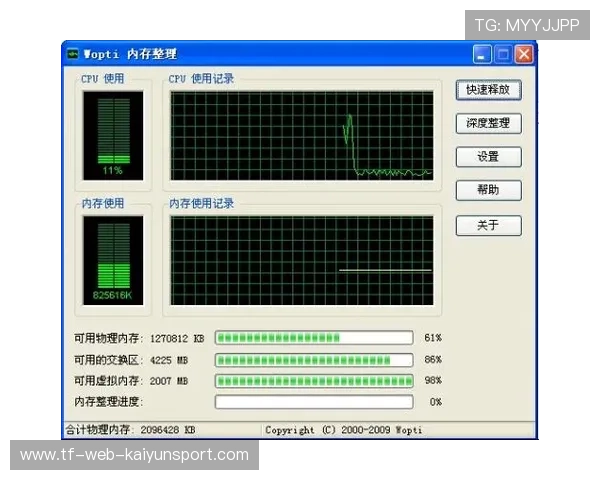Open the 设置 settings dialog
Screen dimensions: 600x480
click(x=488, y=157)
